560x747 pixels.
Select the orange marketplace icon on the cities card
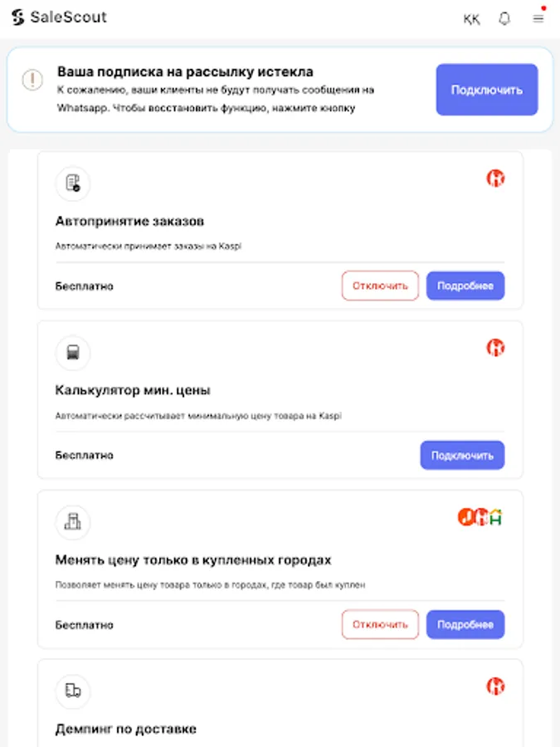coord(466,515)
